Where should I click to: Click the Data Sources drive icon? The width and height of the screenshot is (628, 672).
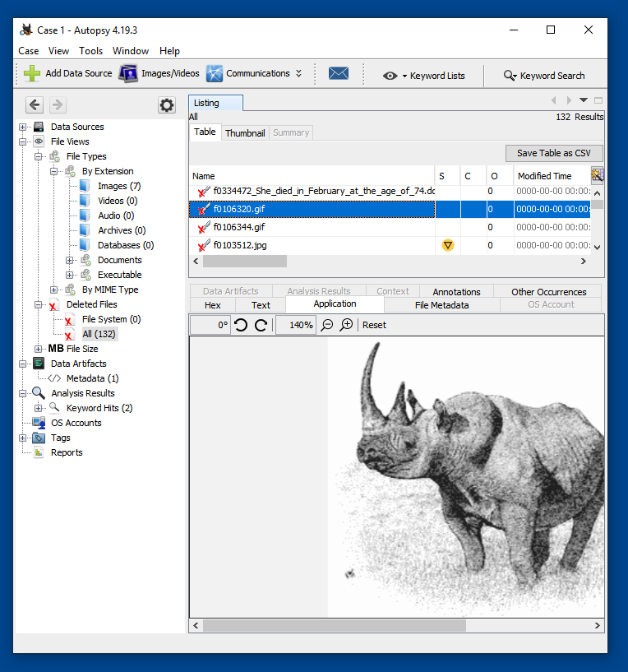click(x=39, y=127)
